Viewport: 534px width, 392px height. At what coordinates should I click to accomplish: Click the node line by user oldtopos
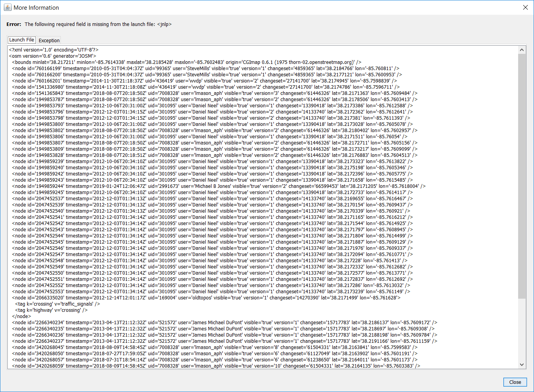(x=205, y=298)
